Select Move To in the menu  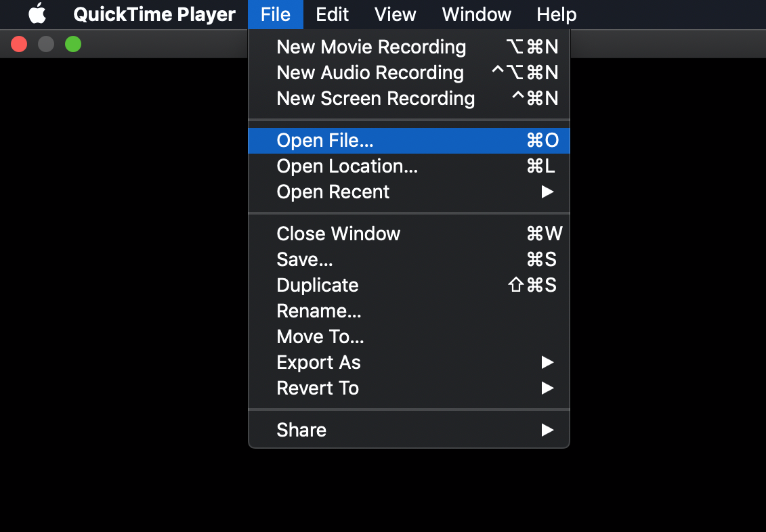pyautogui.click(x=320, y=337)
